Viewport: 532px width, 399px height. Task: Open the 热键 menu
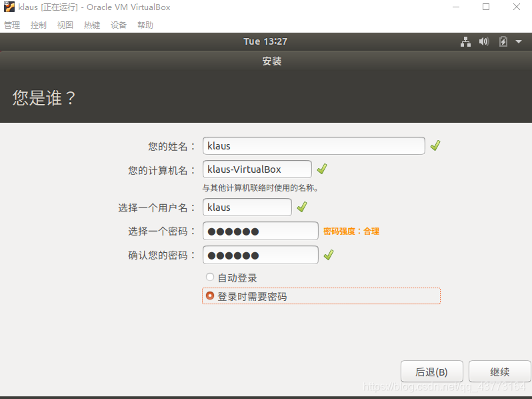coord(92,25)
